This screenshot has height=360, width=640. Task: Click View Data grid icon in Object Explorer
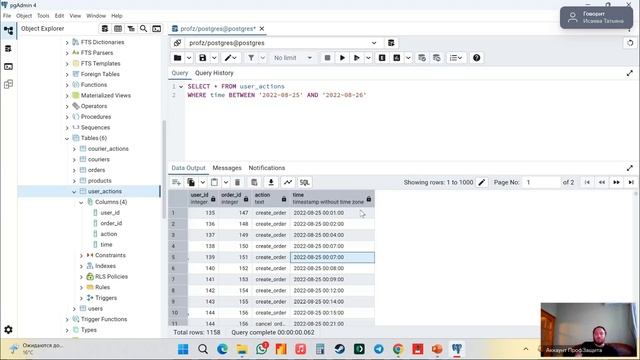pos(118,29)
